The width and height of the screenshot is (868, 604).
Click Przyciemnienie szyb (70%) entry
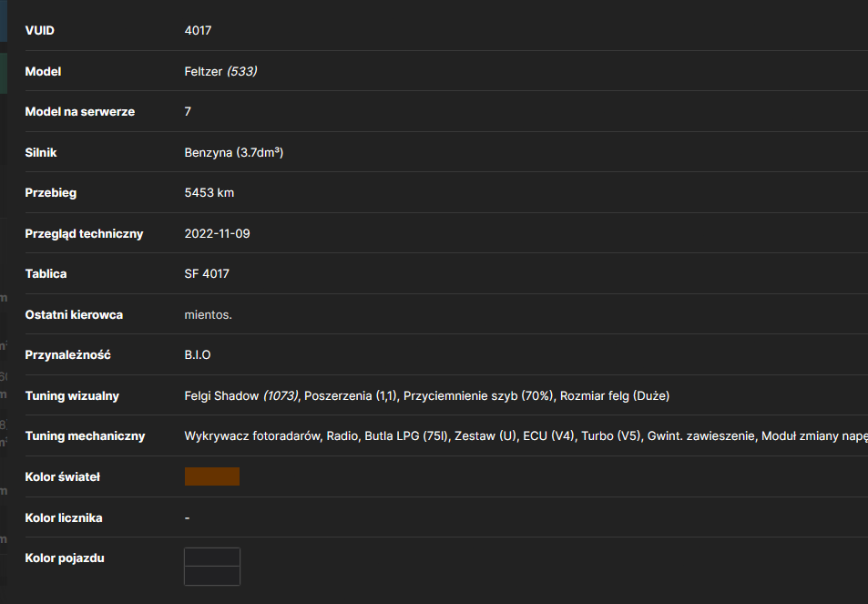478,396
